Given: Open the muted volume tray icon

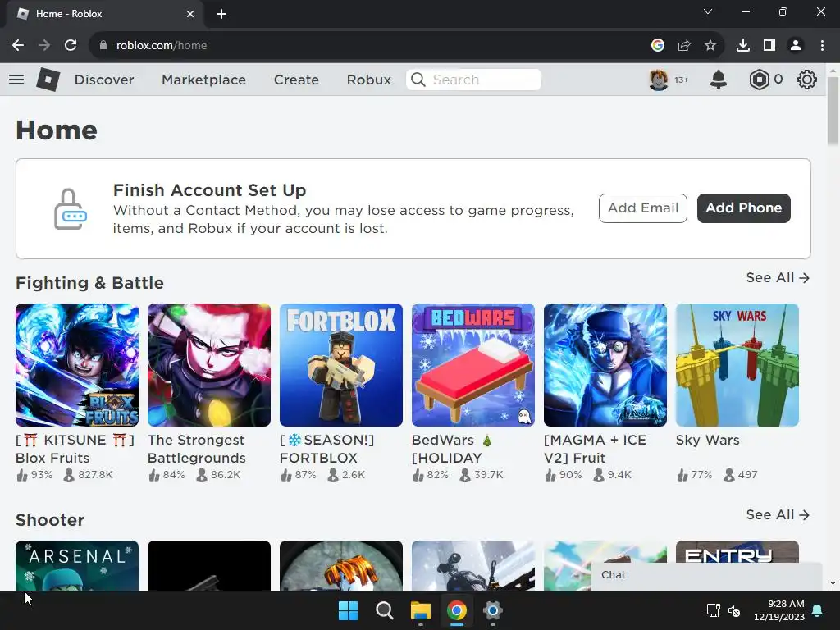Looking at the screenshot, I should coord(734,610).
